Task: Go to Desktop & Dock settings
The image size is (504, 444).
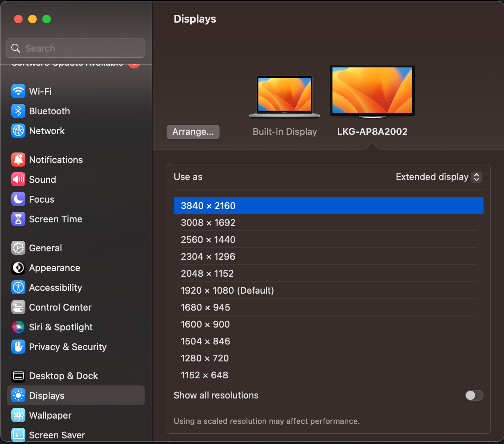Action: pos(63,376)
